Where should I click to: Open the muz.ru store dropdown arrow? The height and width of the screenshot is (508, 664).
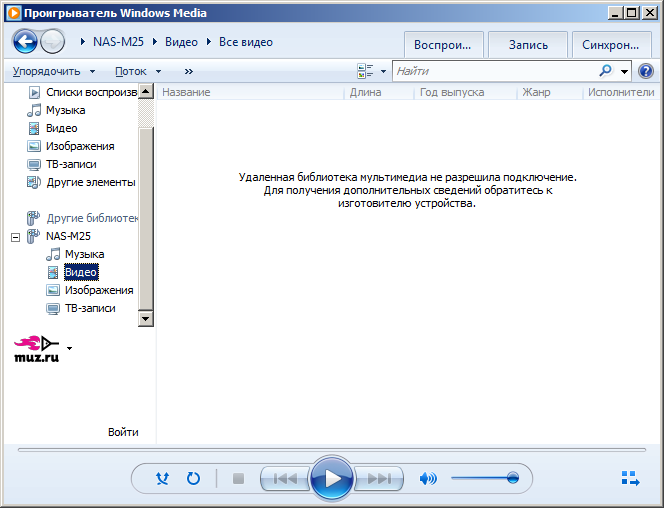point(69,348)
